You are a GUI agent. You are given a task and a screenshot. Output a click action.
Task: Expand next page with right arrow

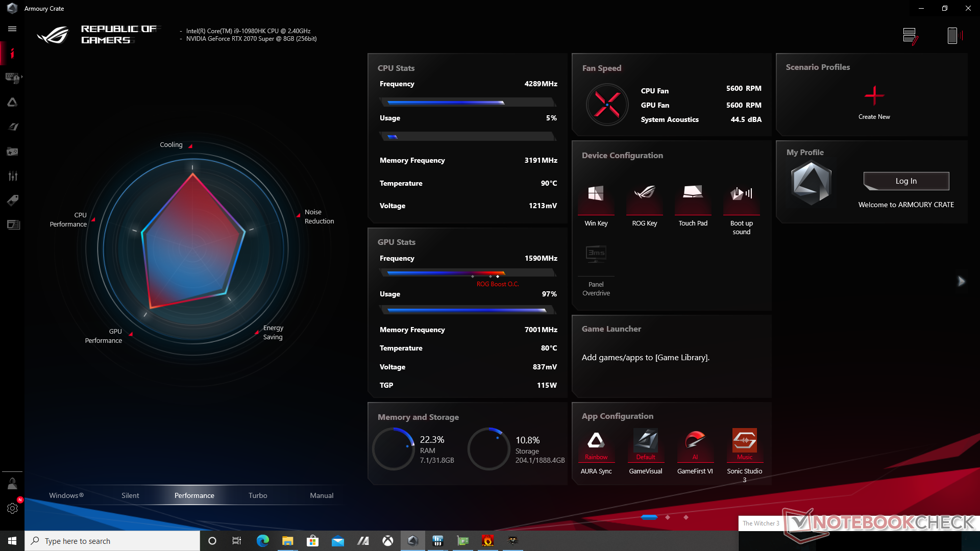pyautogui.click(x=961, y=281)
